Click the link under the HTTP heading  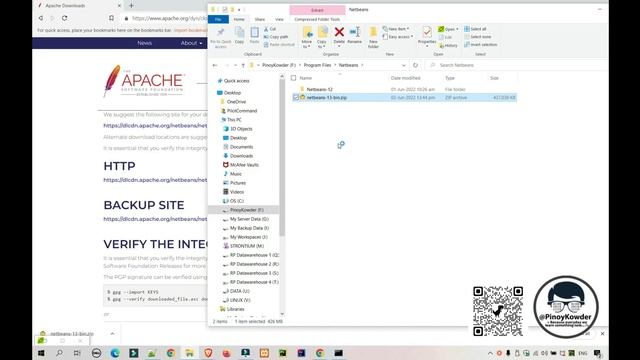pyautogui.click(x=155, y=180)
